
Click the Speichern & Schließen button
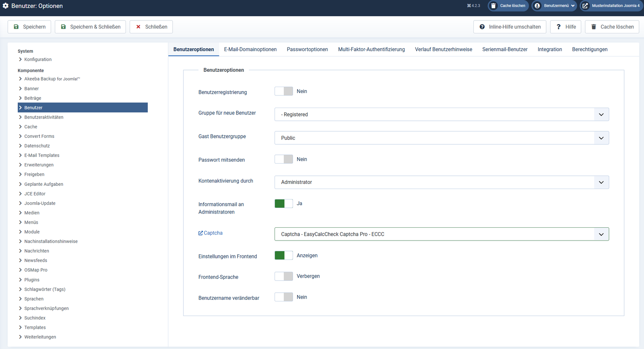tap(90, 27)
